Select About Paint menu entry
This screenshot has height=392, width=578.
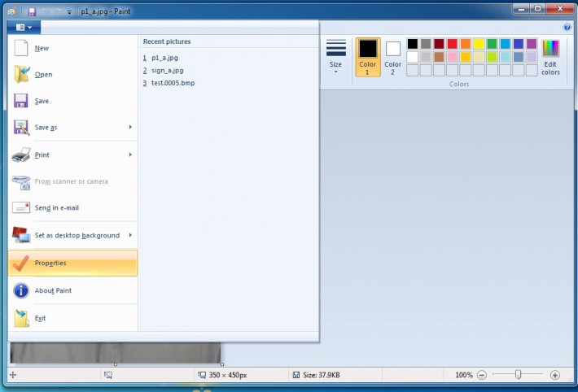72,290
